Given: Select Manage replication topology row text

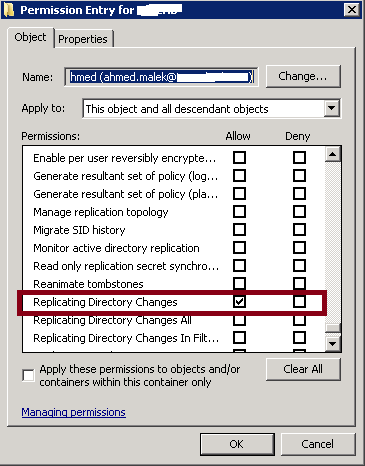Looking at the screenshot, I should pyautogui.click(x=101, y=212).
